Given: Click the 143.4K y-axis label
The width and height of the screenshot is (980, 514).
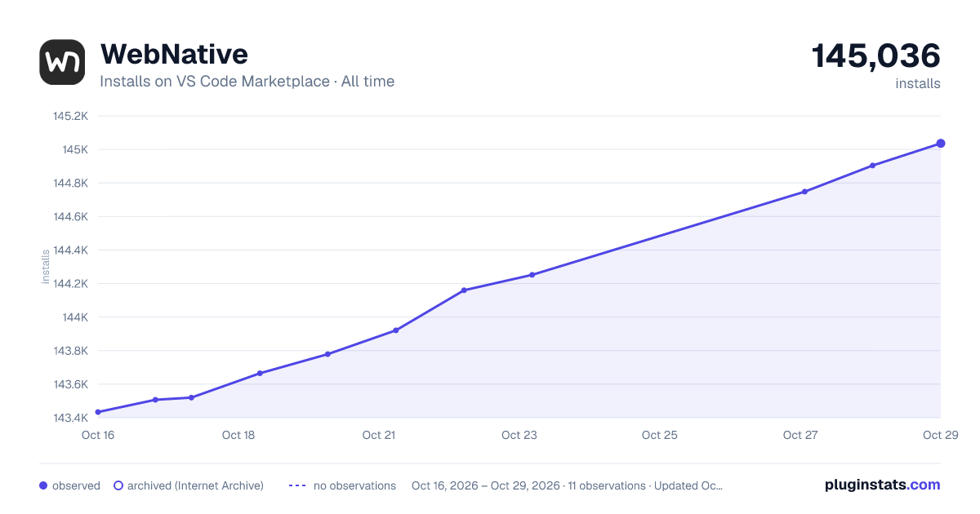Looking at the screenshot, I should click(x=70, y=418).
